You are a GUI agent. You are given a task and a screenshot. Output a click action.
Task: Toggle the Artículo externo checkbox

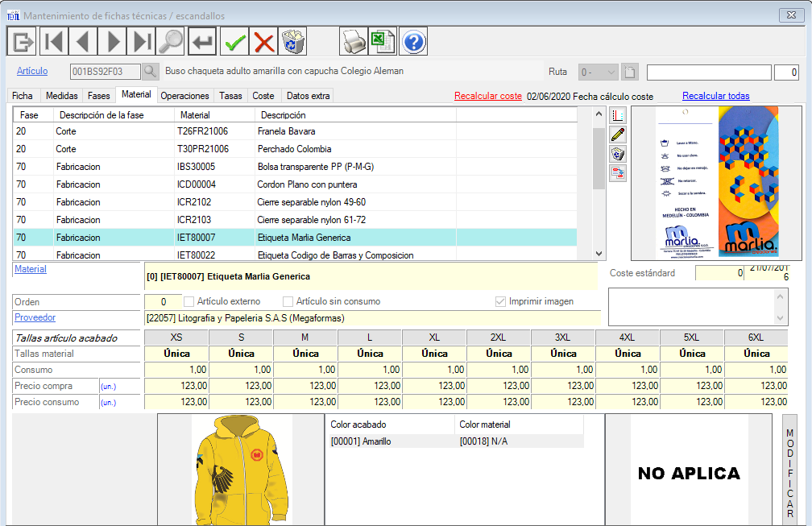click(x=189, y=301)
